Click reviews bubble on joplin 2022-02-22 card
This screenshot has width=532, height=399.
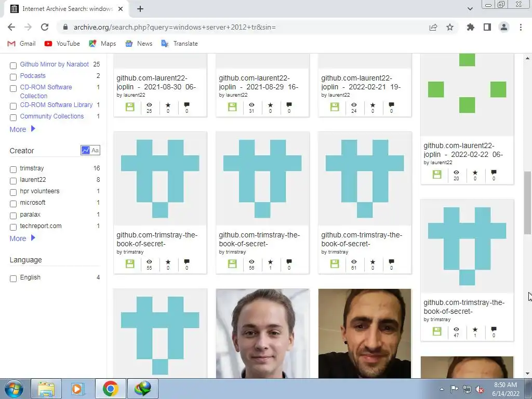[x=494, y=172]
